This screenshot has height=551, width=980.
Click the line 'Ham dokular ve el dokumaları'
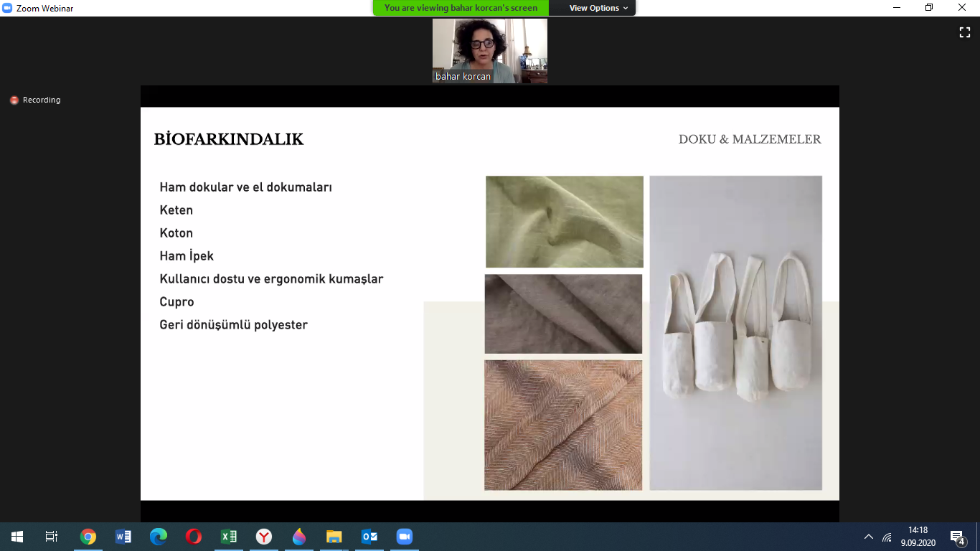[x=246, y=187]
